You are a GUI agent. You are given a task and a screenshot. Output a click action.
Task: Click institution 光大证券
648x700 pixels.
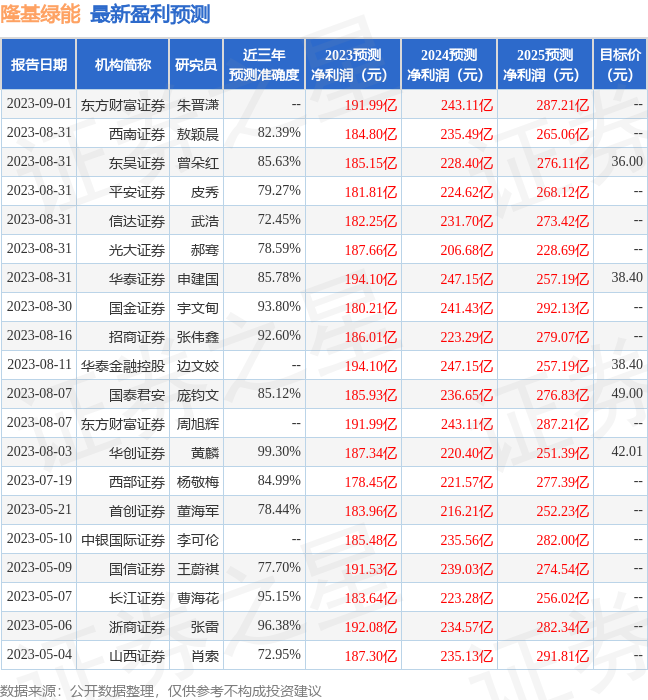pyautogui.click(x=137, y=250)
